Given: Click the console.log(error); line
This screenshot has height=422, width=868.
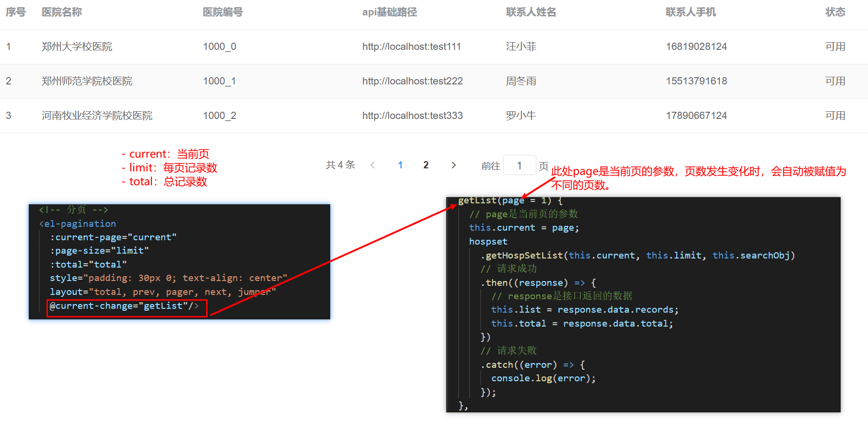Looking at the screenshot, I should point(543,378).
